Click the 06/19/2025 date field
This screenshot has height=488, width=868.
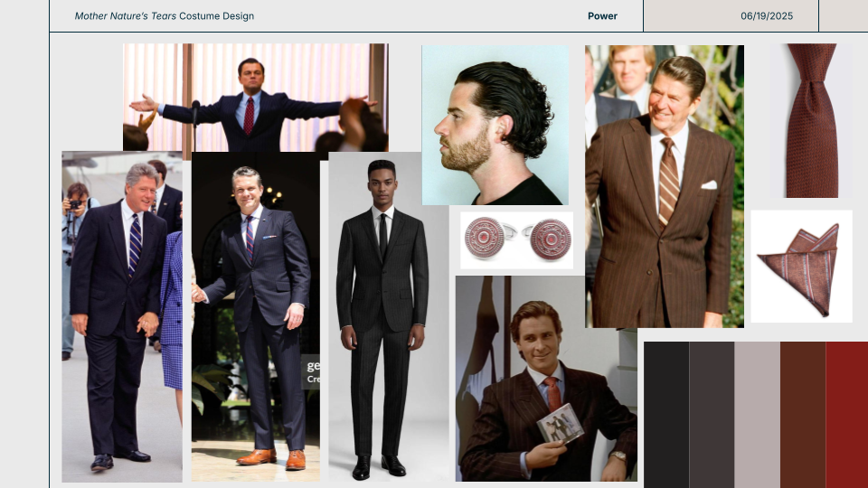tap(765, 16)
